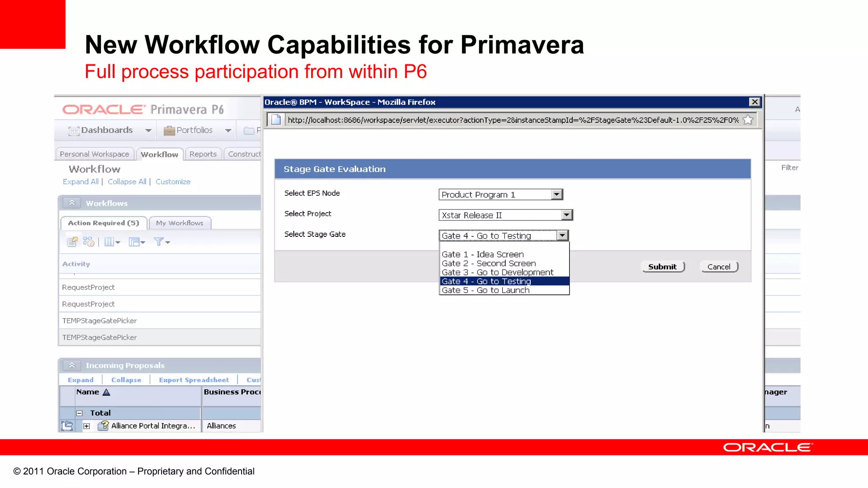
Task: Choose Gate 1 - Idea Screen option
Action: pos(504,254)
